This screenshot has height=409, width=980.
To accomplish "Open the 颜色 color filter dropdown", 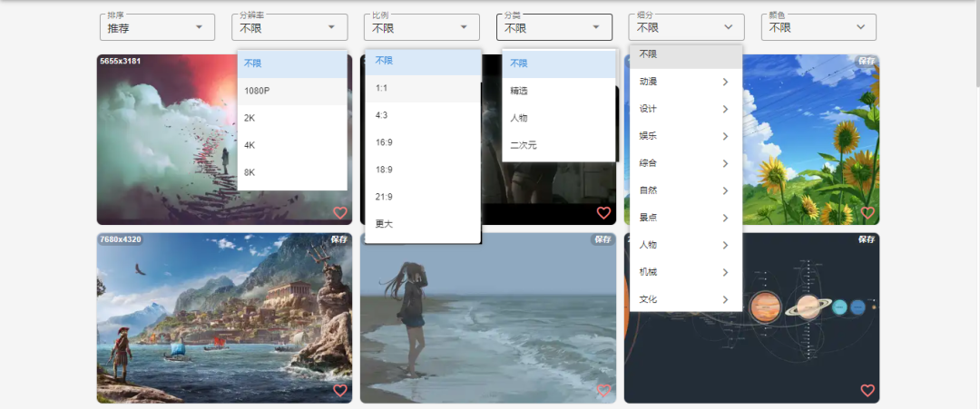I will tap(818, 27).
